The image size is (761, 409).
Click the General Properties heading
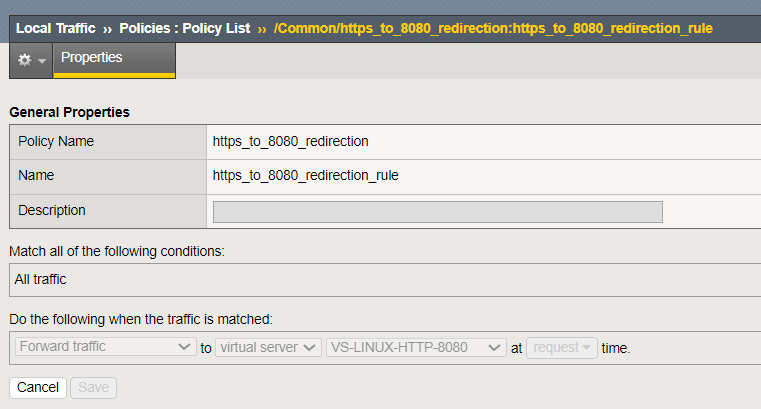click(69, 112)
